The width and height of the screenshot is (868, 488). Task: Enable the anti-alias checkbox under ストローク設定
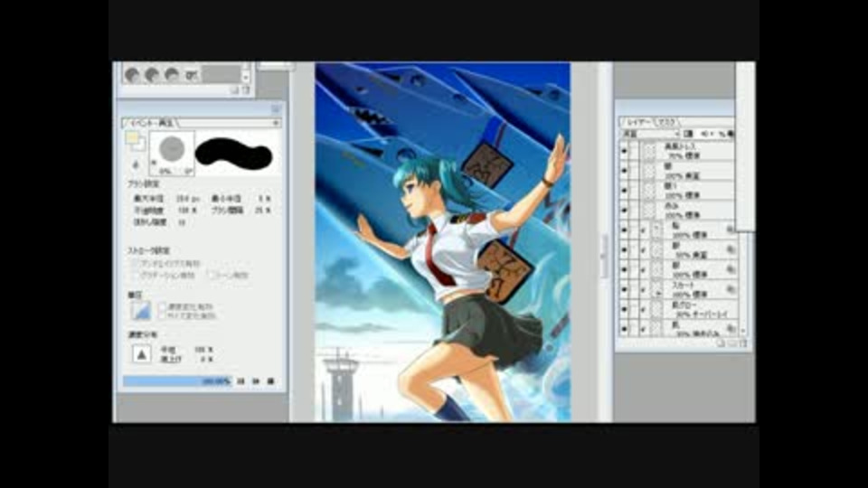tap(135, 264)
